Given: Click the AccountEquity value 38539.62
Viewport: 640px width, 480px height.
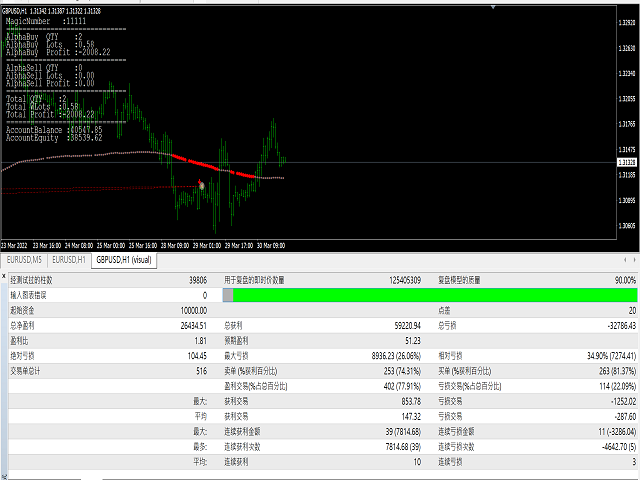Looking at the screenshot, I should 87,138.
